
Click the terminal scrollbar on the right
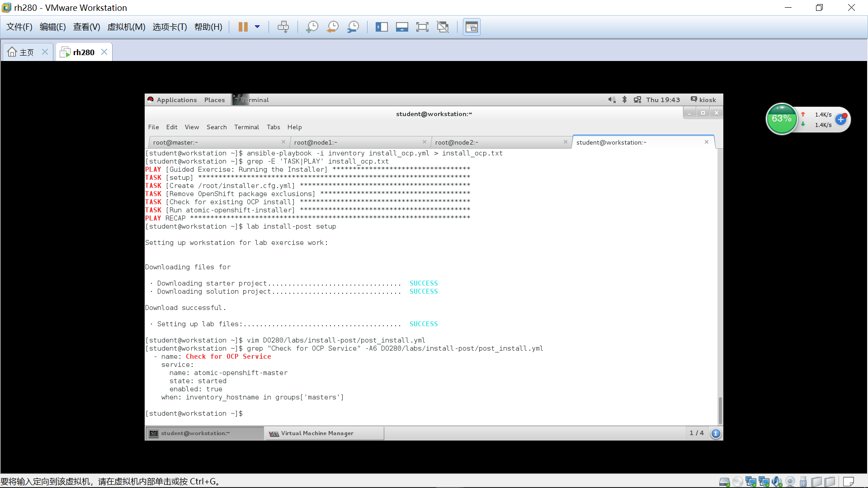[720, 409]
